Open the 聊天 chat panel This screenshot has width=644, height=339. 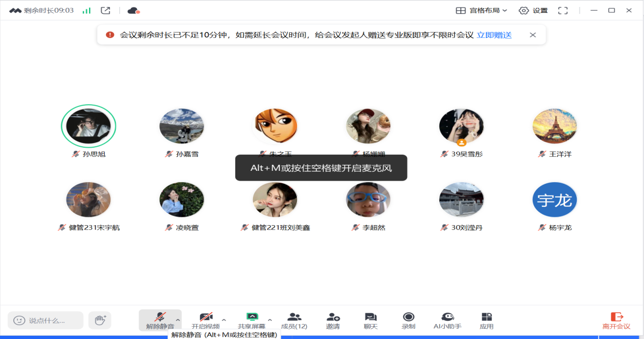pos(371,320)
